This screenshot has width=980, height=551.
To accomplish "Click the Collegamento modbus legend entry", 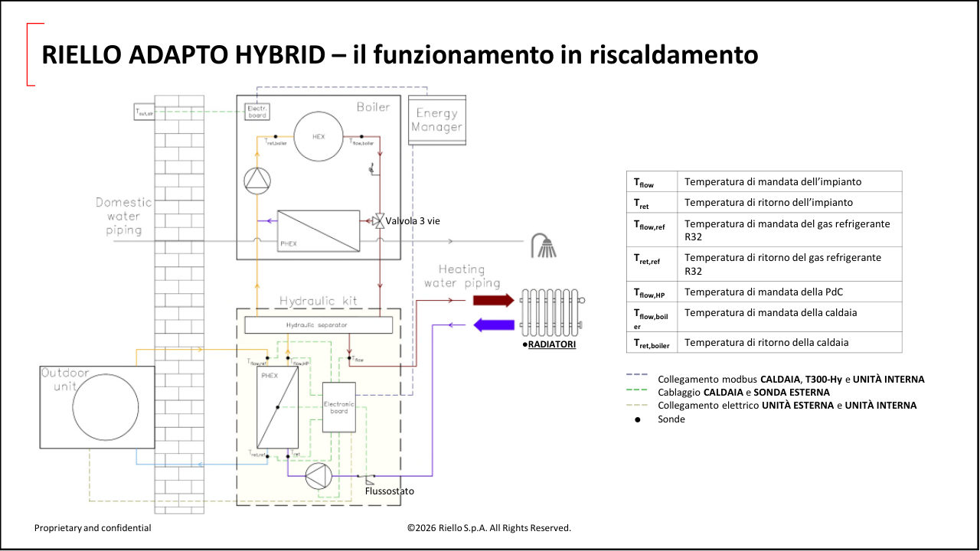I will click(x=791, y=379).
